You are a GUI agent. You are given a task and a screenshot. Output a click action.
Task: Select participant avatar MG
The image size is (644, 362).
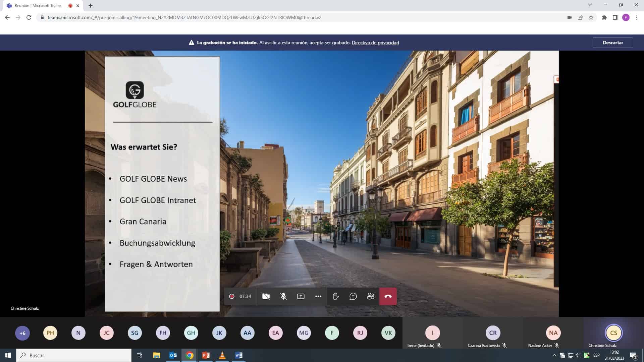304,333
